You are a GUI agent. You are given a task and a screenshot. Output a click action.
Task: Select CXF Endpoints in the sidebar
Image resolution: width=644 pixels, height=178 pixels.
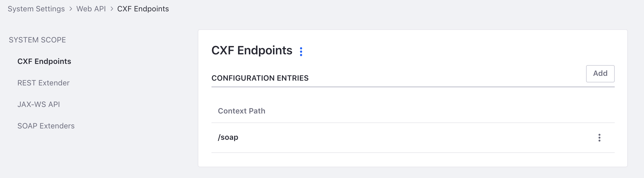44,61
